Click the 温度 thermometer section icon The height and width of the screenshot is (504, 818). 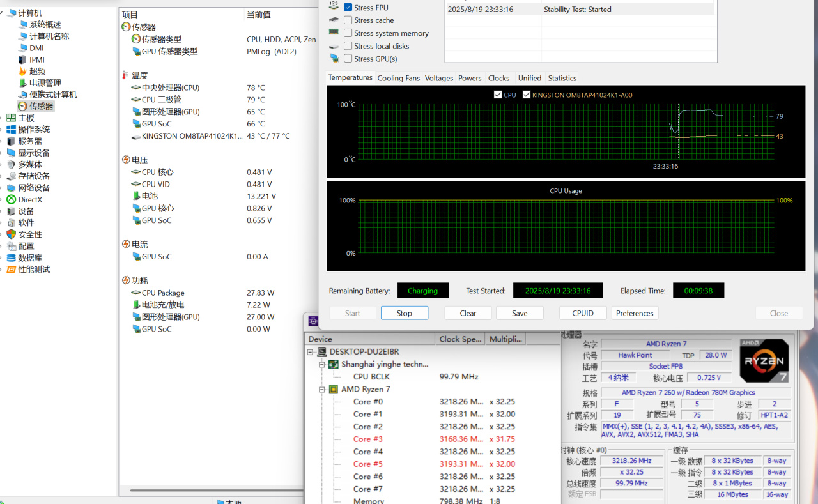pyautogui.click(x=126, y=75)
